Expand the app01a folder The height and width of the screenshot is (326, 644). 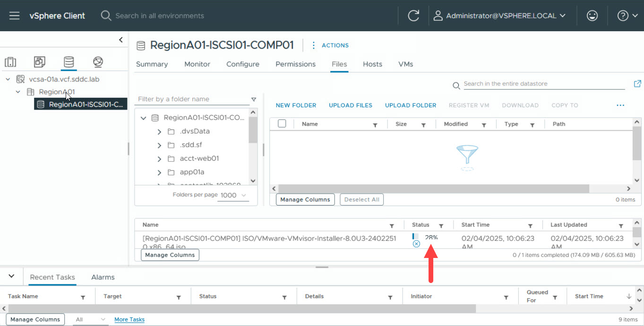coord(159,172)
